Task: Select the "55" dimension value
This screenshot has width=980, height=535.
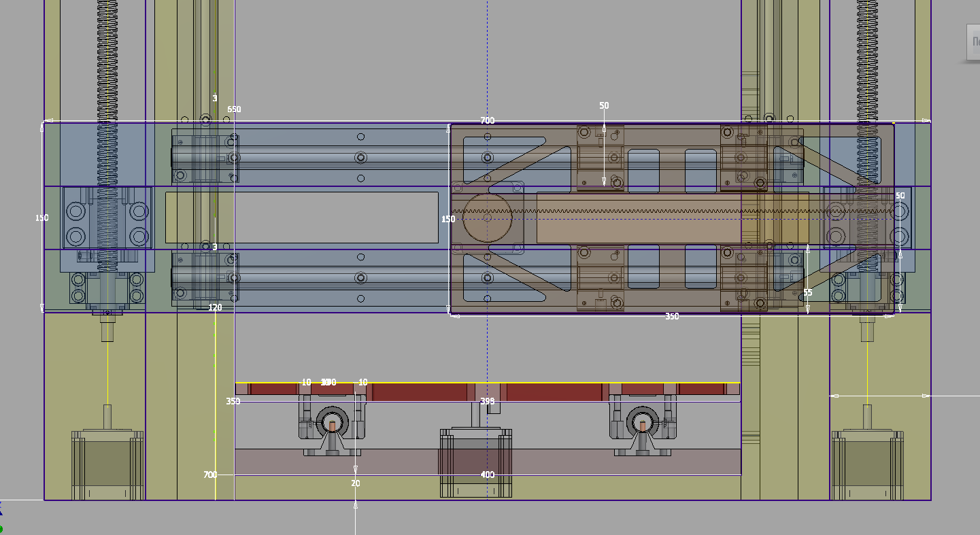Action: point(808,292)
